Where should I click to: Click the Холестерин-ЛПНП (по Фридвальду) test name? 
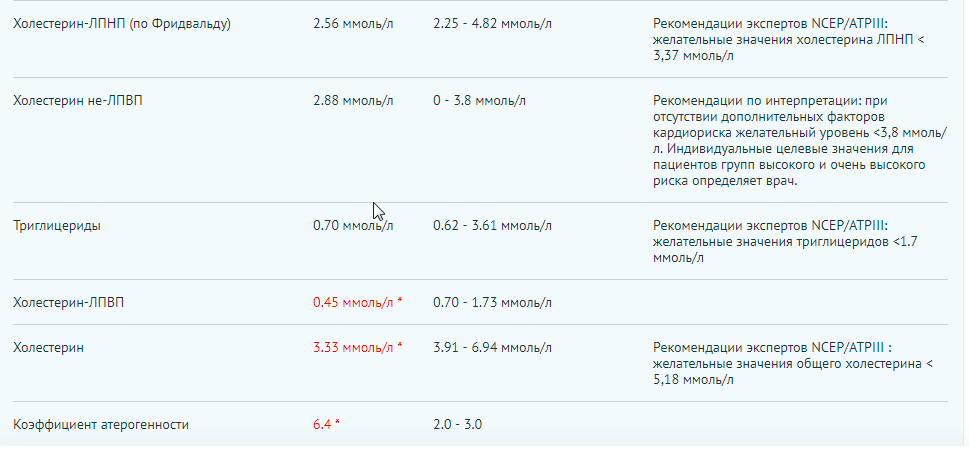121,23
